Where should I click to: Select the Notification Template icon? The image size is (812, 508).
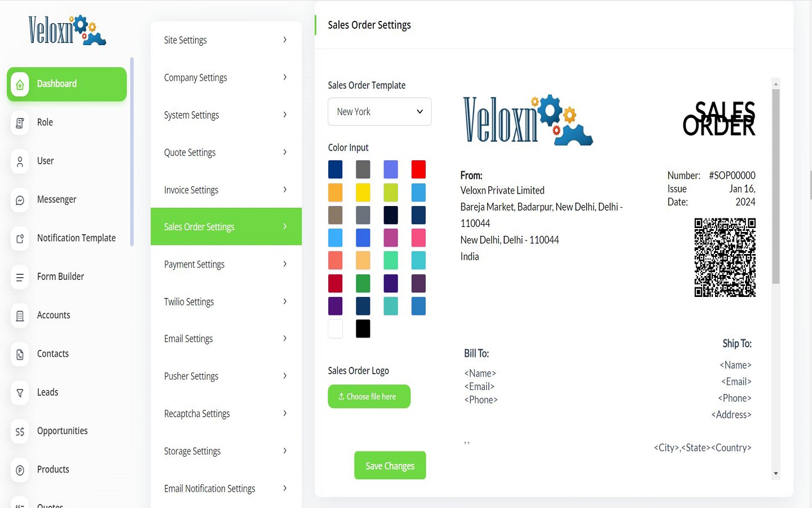point(20,238)
